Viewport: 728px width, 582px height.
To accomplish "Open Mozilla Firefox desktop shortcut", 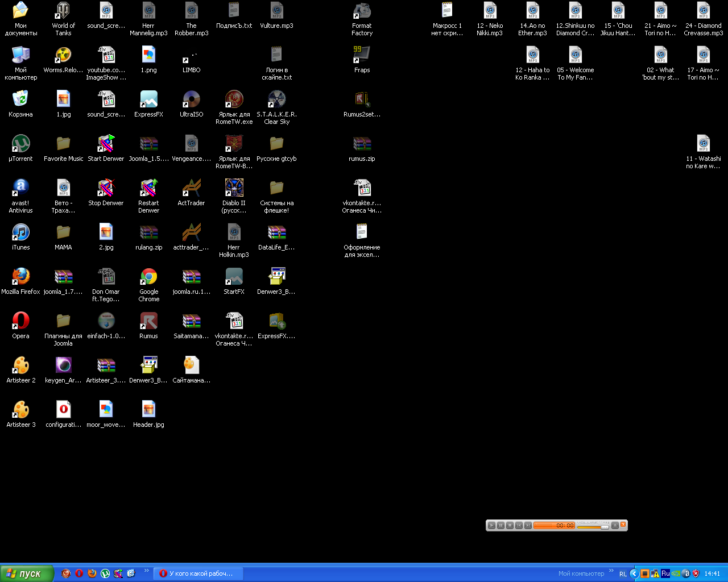I will click(20, 281).
